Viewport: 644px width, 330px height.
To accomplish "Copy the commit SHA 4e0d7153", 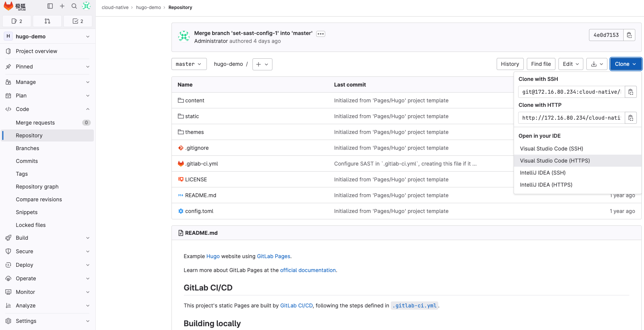I will coord(629,35).
